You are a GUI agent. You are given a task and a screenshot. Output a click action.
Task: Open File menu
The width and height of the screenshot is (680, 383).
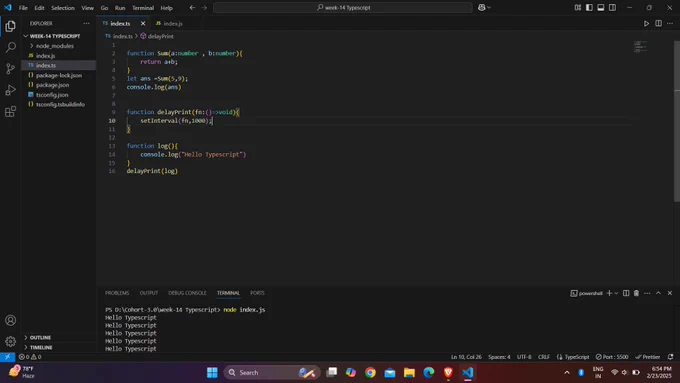coord(23,8)
